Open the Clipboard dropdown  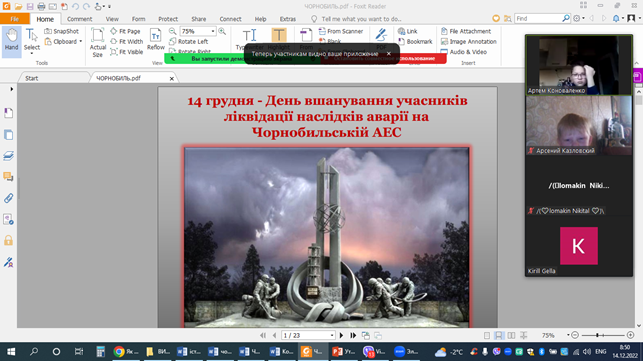tap(64, 41)
